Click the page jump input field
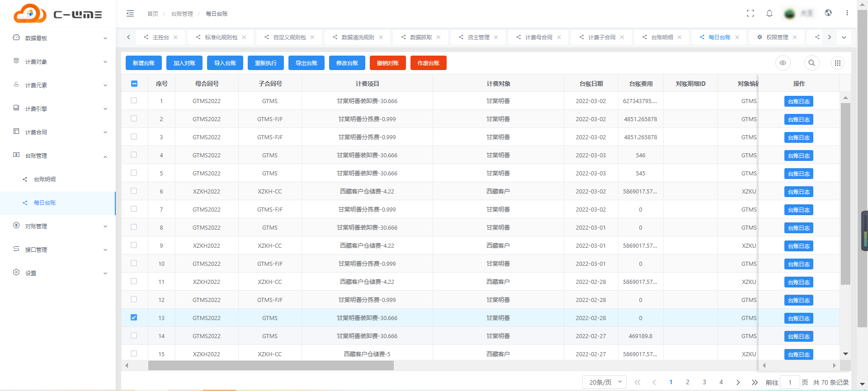The image size is (868, 391). point(790,382)
